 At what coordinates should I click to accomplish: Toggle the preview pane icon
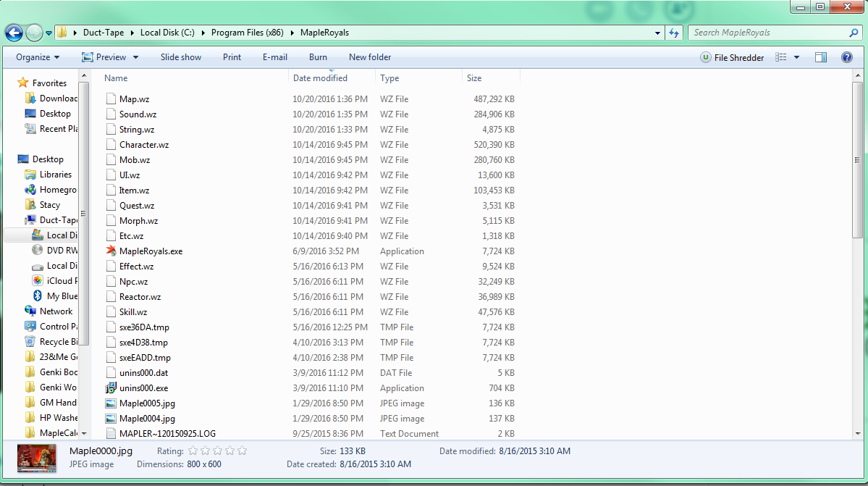click(821, 57)
